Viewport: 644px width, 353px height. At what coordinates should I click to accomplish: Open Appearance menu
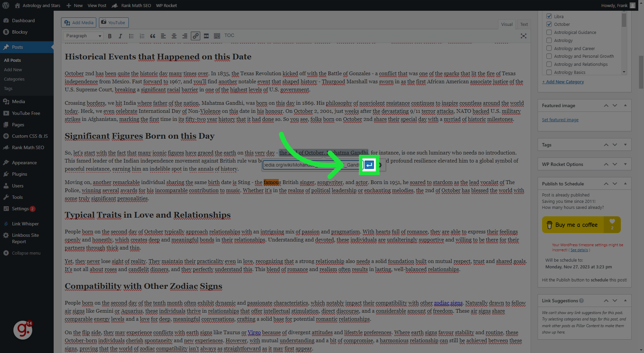(24, 163)
